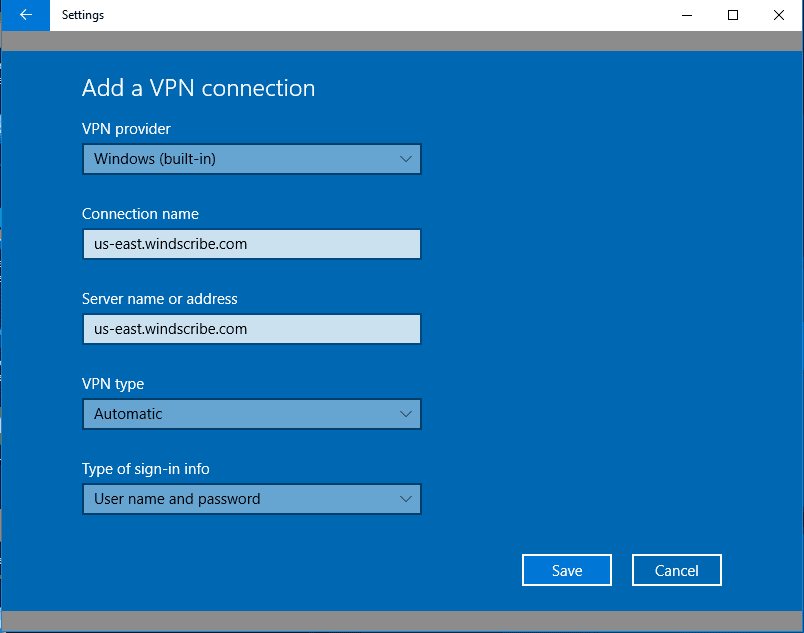Click chevron next to User name and password
The height and width of the screenshot is (633, 804).
(x=405, y=499)
